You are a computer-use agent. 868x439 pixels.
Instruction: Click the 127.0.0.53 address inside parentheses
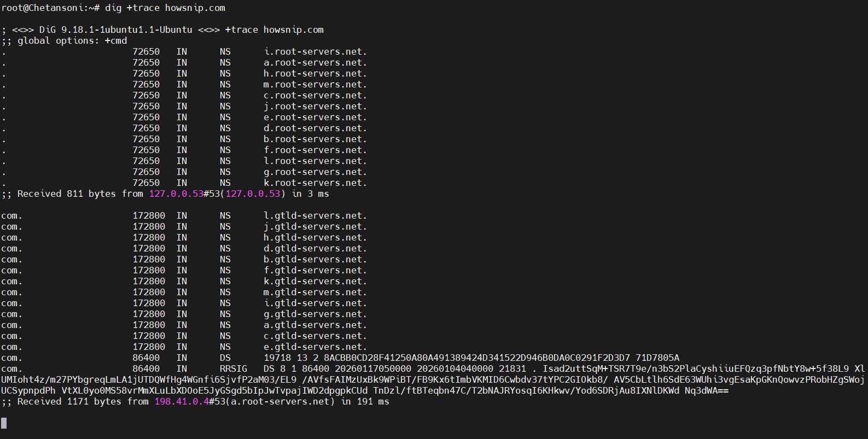point(253,194)
